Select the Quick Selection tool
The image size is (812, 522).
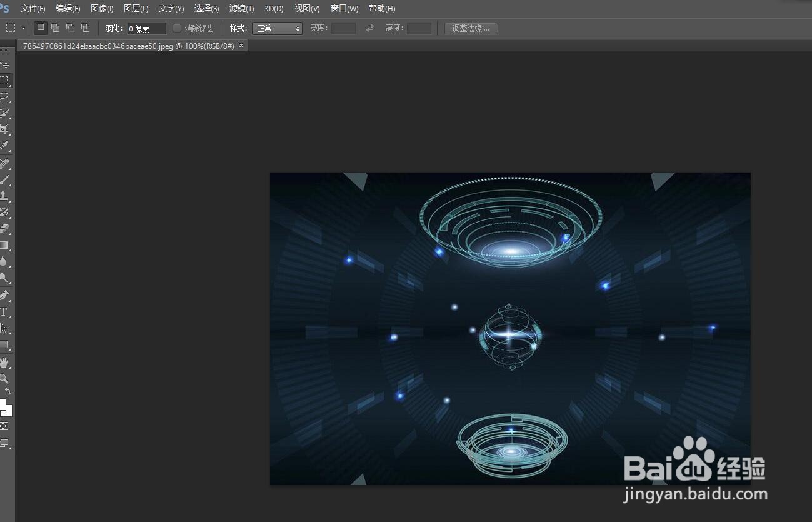pyautogui.click(x=5, y=113)
